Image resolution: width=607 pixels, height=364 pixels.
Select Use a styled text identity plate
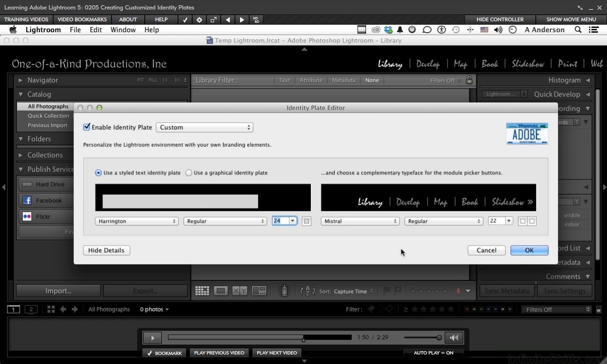99,173
